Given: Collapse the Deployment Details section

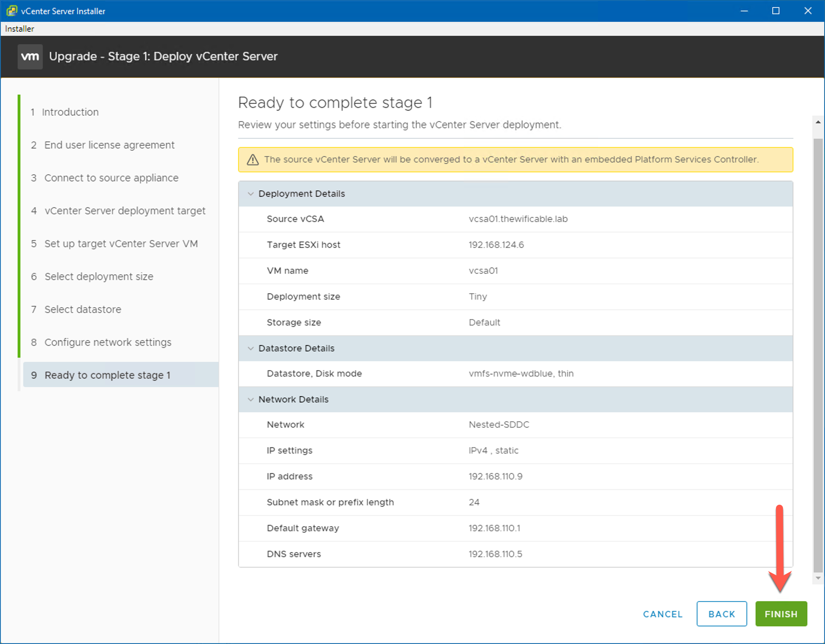Looking at the screenshot, I should 251,193.
